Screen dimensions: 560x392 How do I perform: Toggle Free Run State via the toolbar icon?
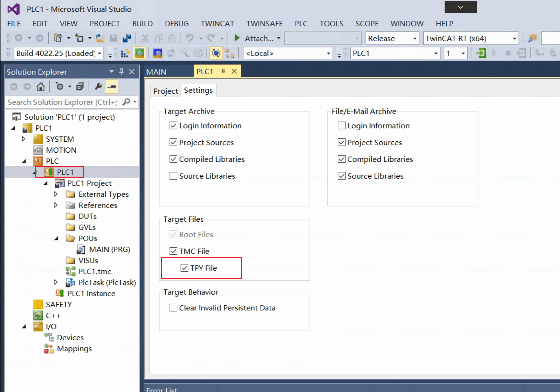(198, 53)
